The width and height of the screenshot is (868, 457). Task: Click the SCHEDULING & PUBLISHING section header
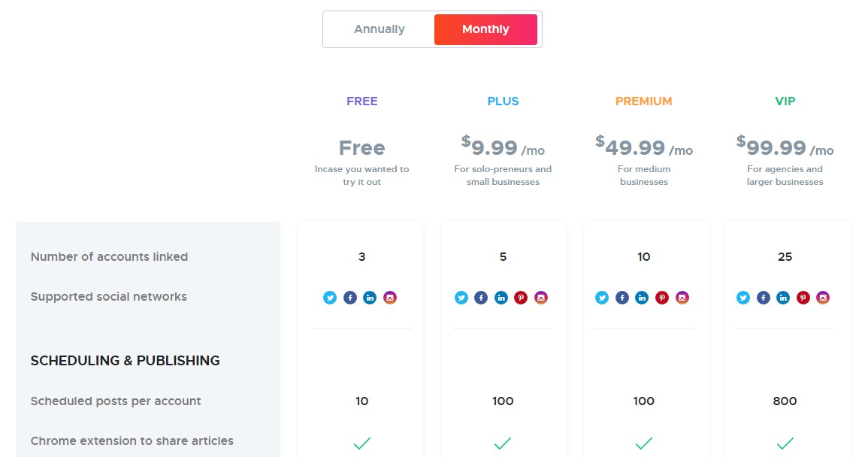(x=125, y=361)
